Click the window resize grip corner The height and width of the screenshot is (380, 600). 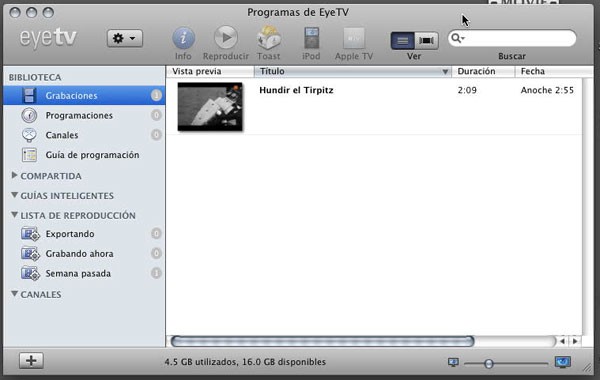tap(587, 368)
